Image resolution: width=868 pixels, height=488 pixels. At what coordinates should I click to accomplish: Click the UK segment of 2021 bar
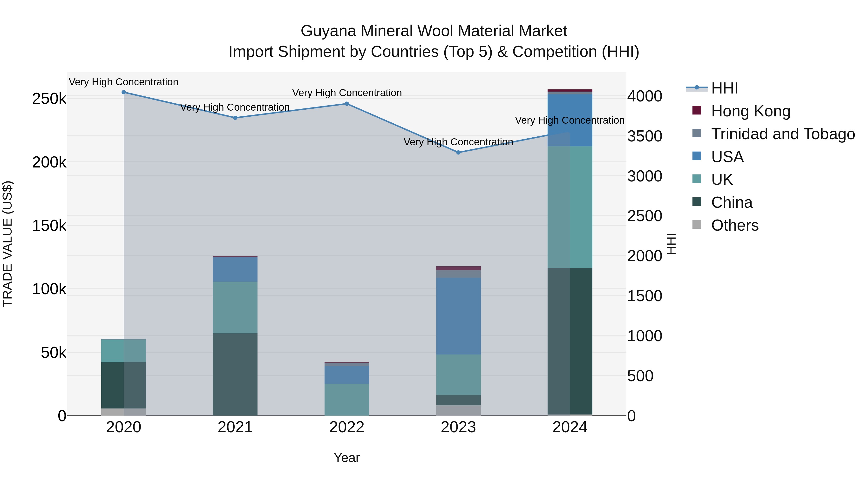pyautogui.click(x=235, y=308)
